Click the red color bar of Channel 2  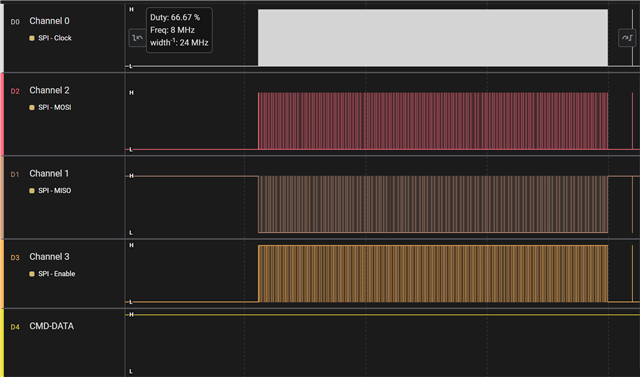coord(2,114)
